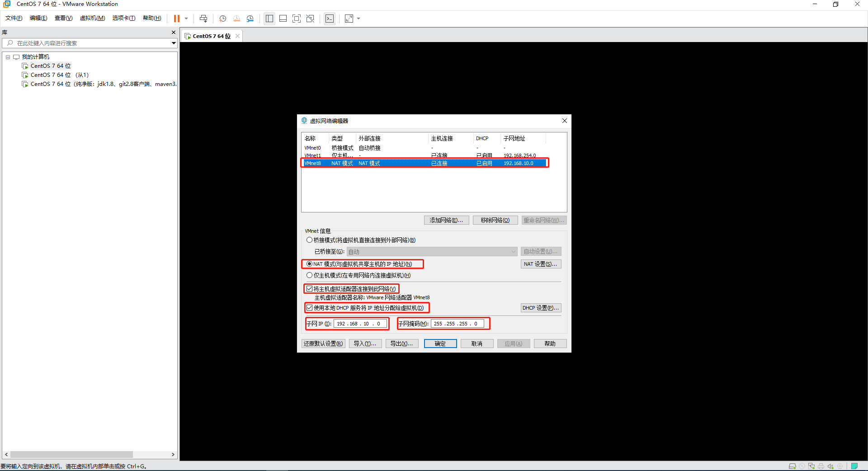Viewport: 868px width, 471px height.
Task: Select the 桥接模式 radio button
Action: click(309, 240)
